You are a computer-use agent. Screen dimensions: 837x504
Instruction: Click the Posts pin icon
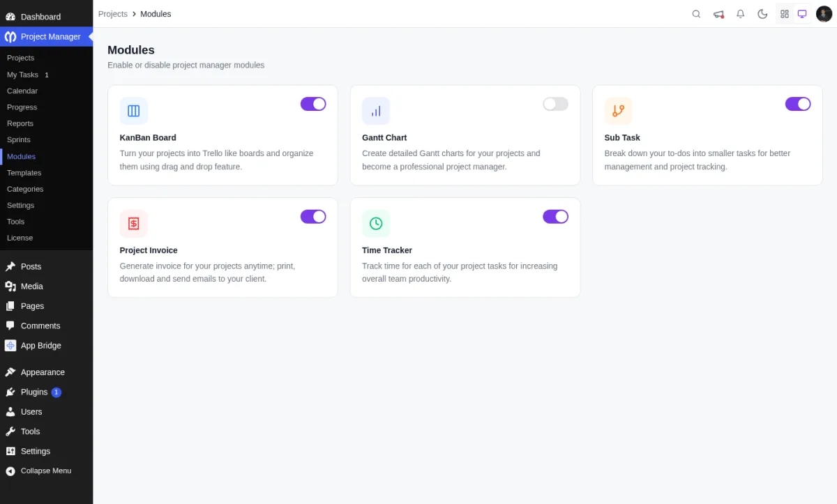[10, 267]
